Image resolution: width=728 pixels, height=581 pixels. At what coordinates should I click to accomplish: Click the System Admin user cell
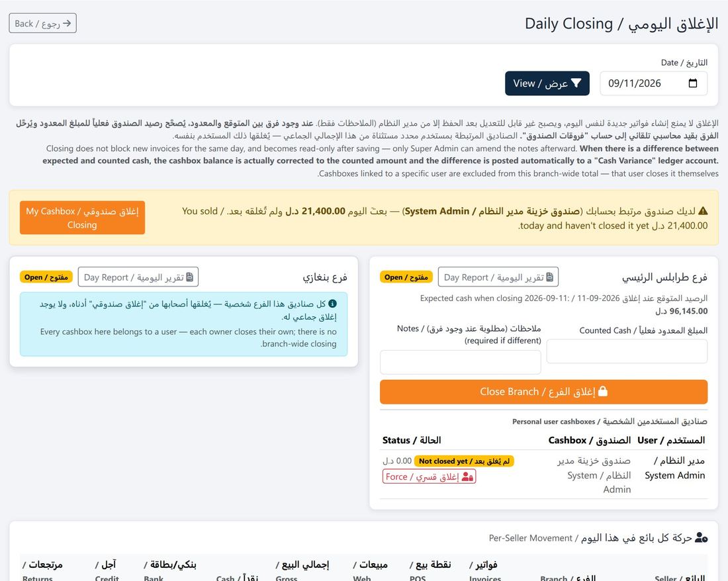[x=675, y=468]
